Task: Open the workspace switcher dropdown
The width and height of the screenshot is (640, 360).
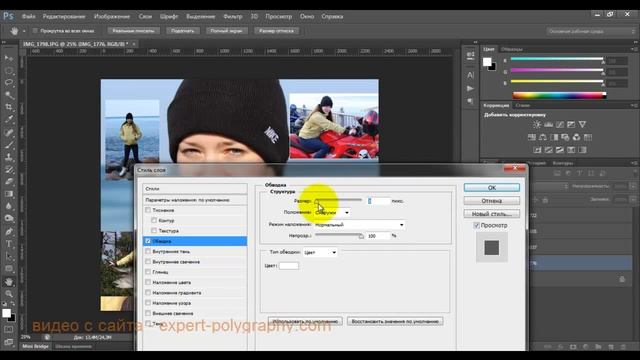Action: [x=591, y=31]
